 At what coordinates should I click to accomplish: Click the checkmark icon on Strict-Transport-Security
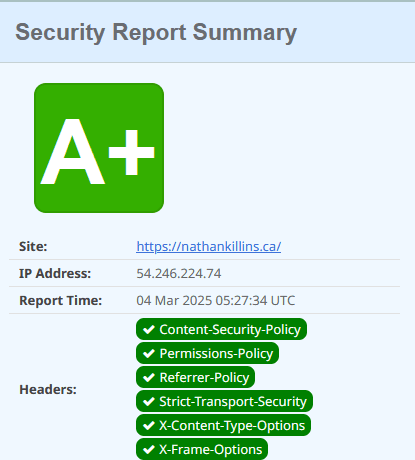[149, 401]
